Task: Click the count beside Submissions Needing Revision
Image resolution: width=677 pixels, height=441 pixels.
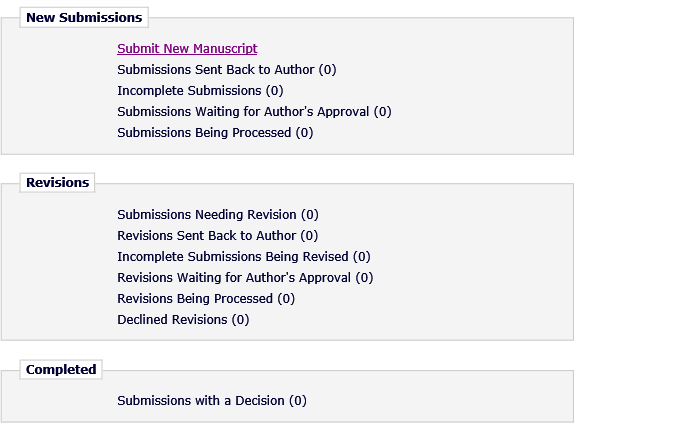Action: [x=310, y=215]
